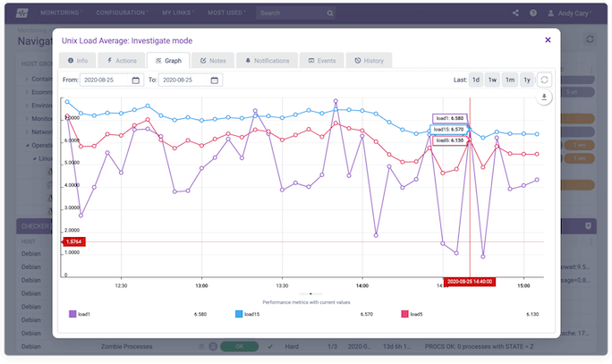Set the range to last 1w
The width and height of the screenshot is (612, 364).
coord(493,80)
